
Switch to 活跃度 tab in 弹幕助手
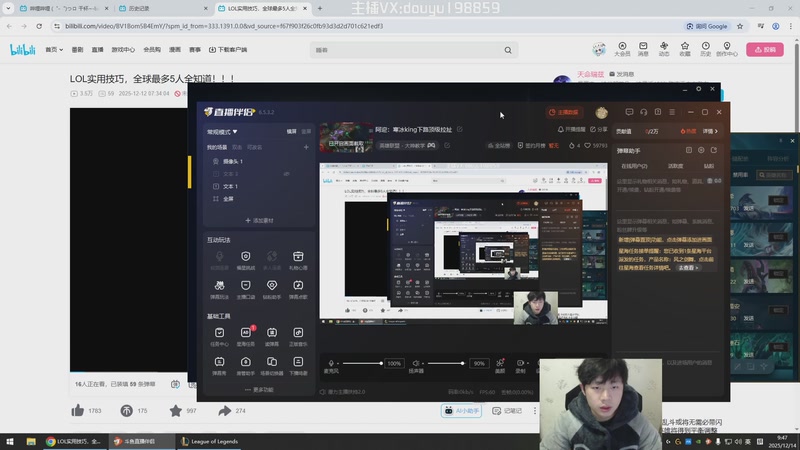676,166
